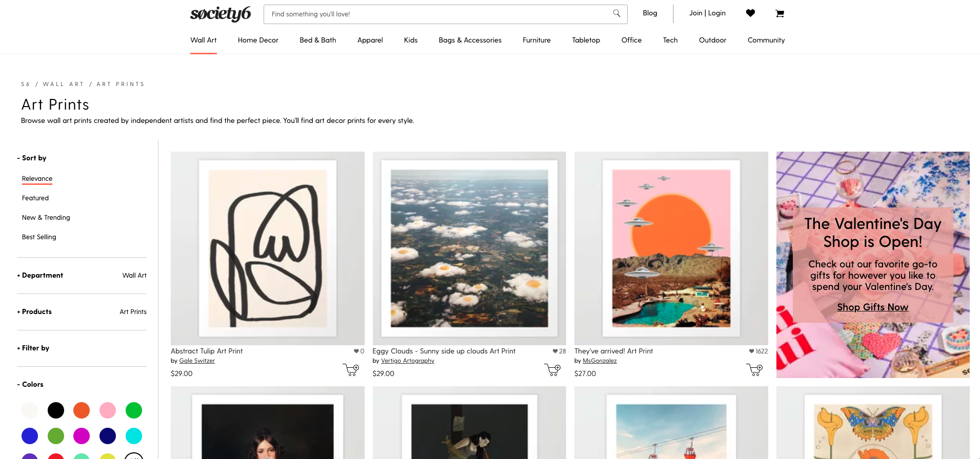Filter by the olive green color swatch

tap(56, 436)
